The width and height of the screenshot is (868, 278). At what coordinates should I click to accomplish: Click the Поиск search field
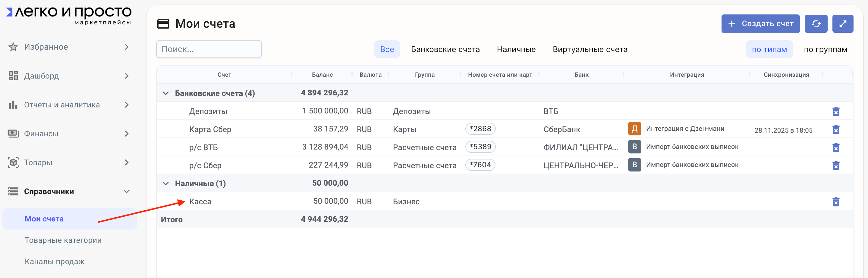click(x=209, y=49)
